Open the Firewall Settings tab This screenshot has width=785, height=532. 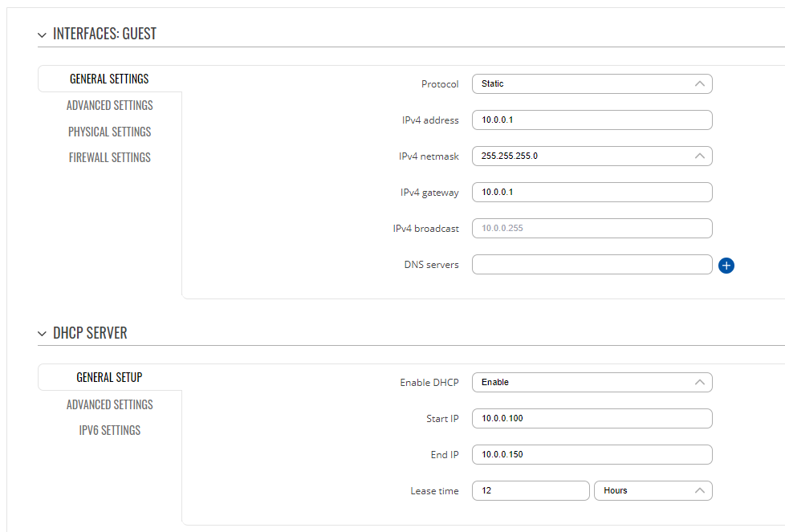tap(110, 157)
